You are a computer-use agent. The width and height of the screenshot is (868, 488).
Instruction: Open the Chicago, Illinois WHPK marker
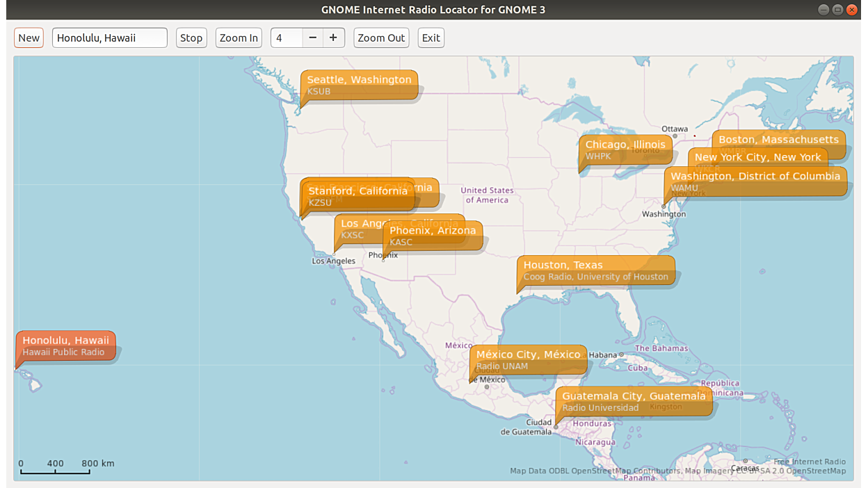tap(625, 149)
